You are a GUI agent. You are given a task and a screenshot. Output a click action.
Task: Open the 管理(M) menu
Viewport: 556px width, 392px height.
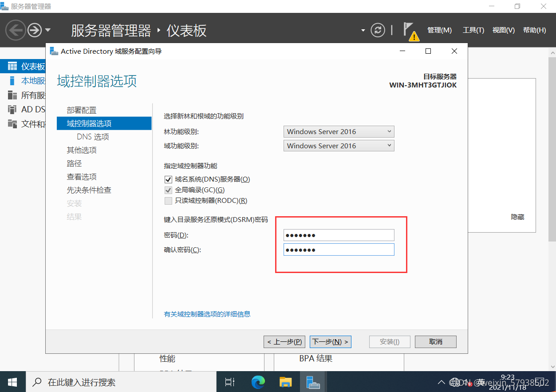pos(439,30)
